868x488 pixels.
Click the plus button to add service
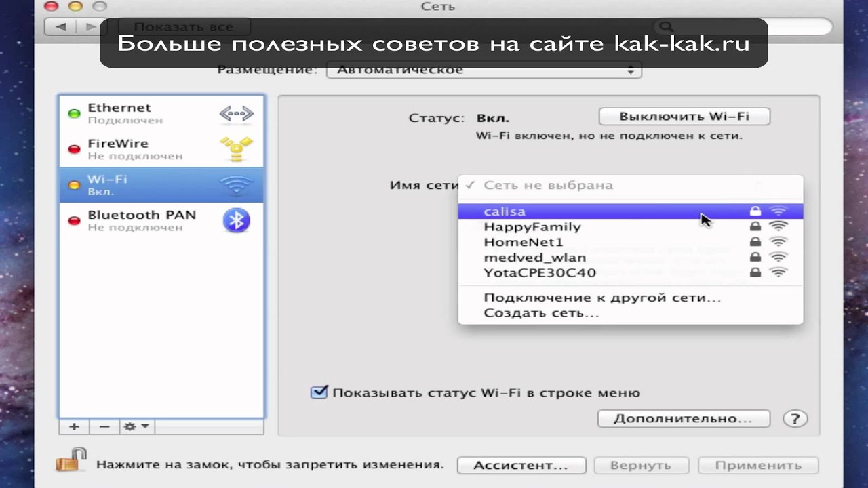(75, 426)
